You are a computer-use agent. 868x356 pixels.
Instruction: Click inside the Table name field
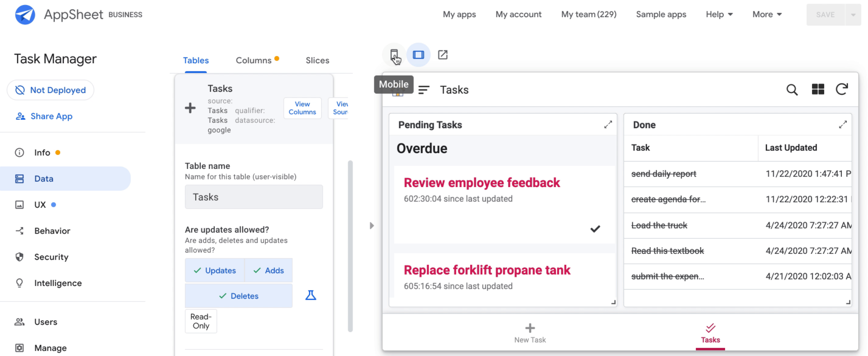coord(254,197)
